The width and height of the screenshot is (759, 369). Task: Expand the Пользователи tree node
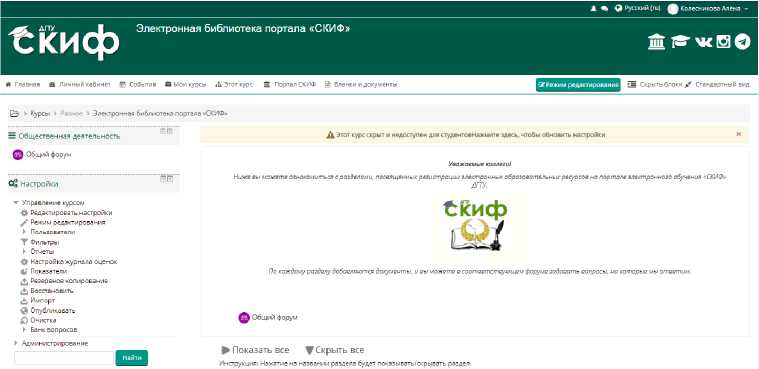(x=24, y=232)
